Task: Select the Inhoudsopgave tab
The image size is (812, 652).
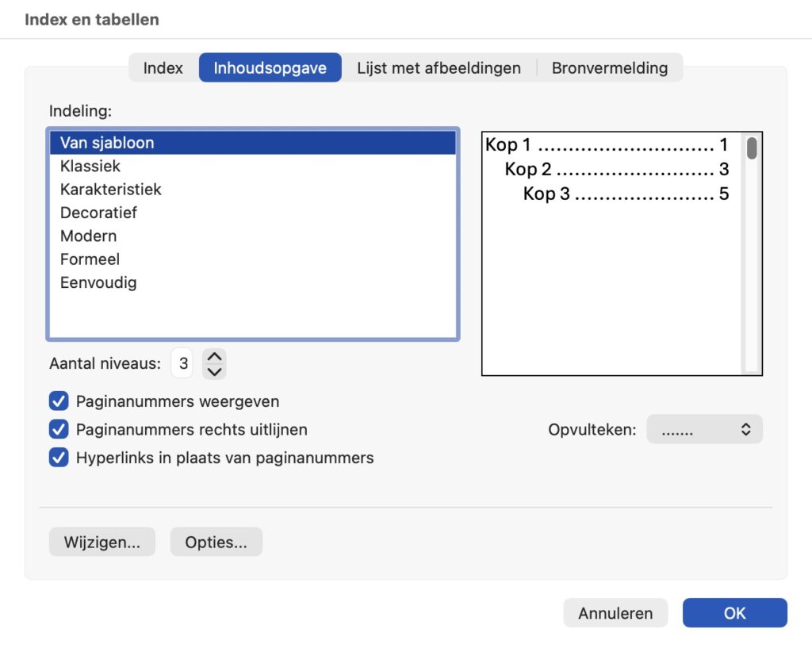Action: 270,68
